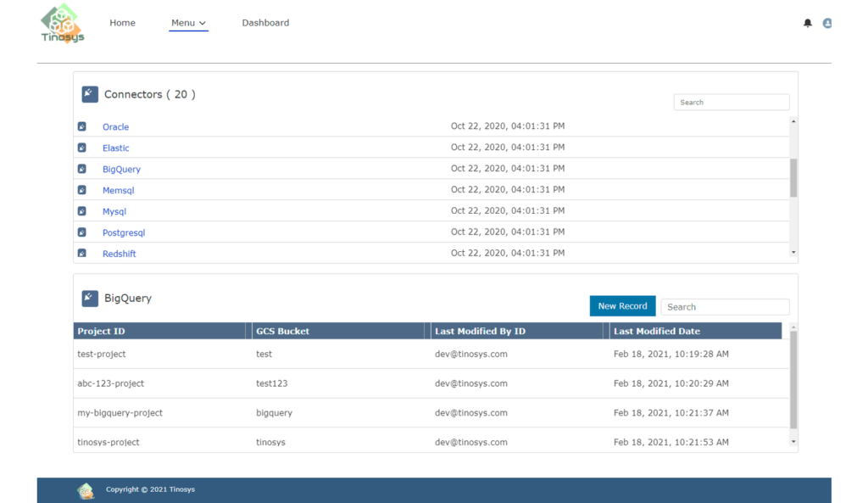Click the connector icon next to Mysql

tap(82, 211)
